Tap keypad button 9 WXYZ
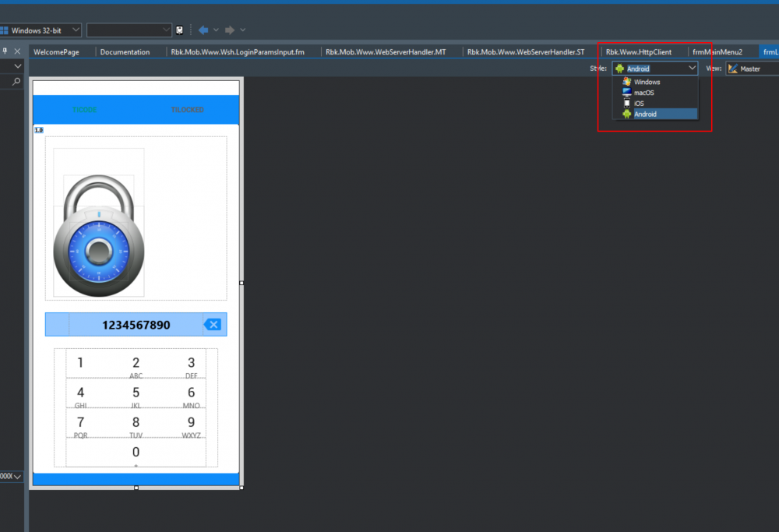 (x=192, y=426)
